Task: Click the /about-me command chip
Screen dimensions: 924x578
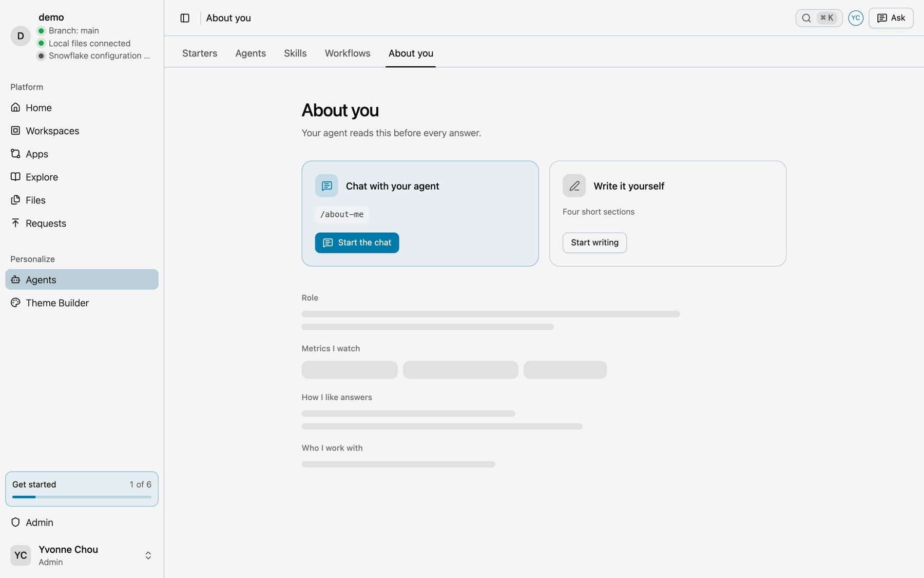Action: tap(342, 214)
